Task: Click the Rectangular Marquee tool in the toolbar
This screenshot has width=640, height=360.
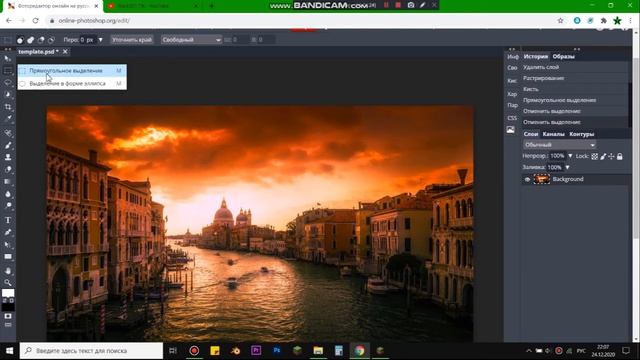Action: point(8,71)
